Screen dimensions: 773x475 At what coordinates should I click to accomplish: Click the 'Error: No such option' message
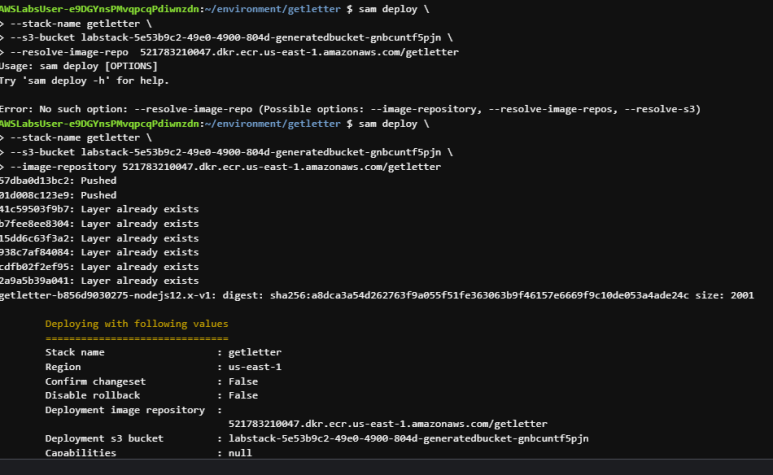[x=350, y=109]
